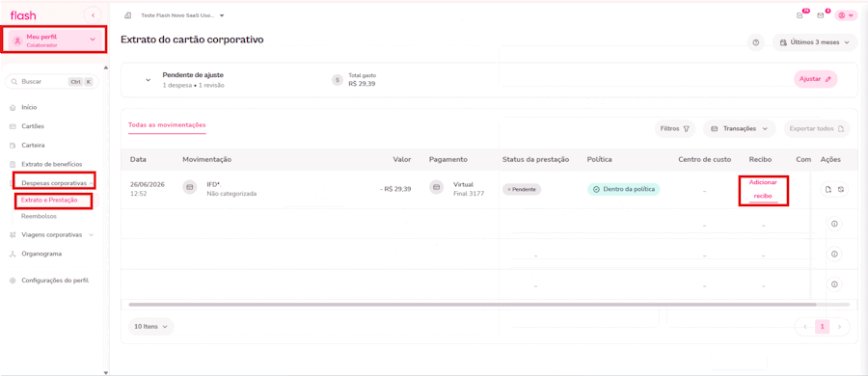Click the '1 despesa • 1 revisão' text
The height and width of the screenshot is (376, 868).
coord(193,85)
